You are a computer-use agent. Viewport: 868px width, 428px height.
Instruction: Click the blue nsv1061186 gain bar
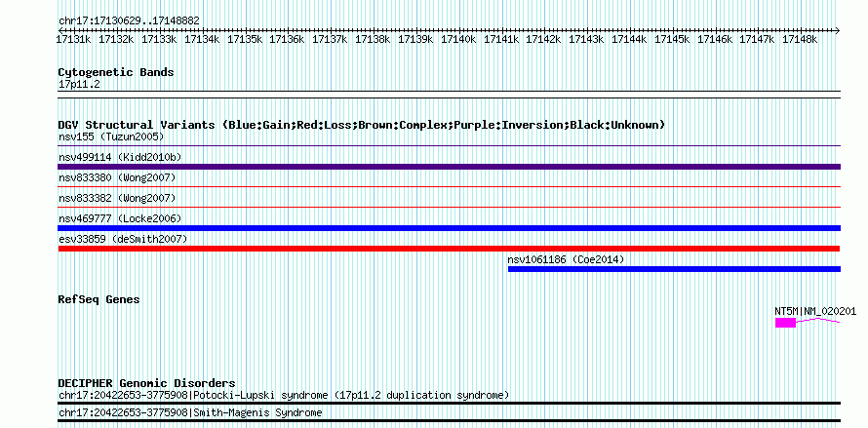coord(674,269)
